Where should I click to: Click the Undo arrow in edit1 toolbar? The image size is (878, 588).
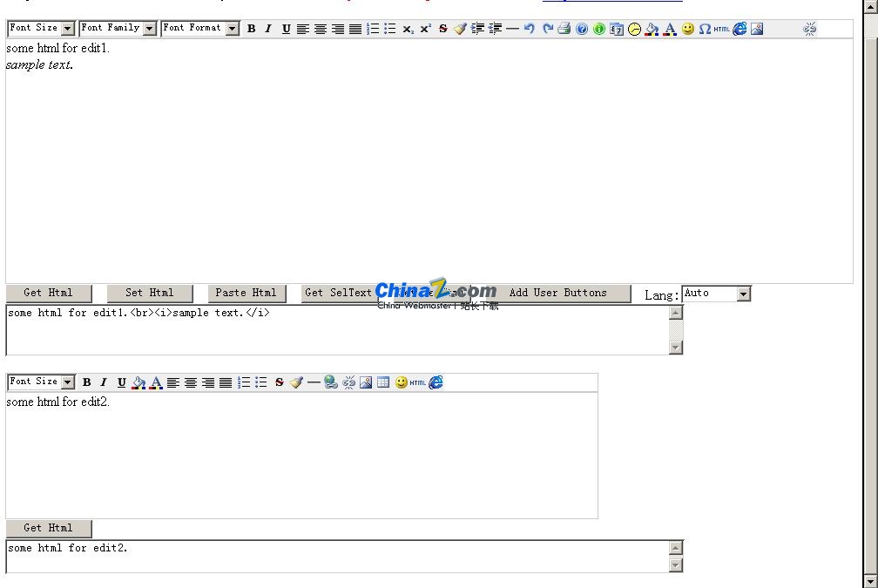530,29
